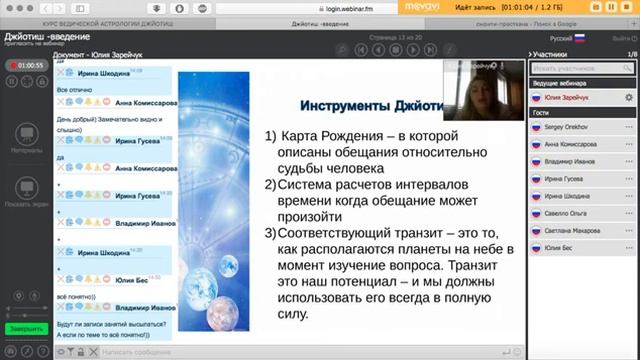
Task: Click fullscreen icon under the timer
Action: (x=27, y=82)
